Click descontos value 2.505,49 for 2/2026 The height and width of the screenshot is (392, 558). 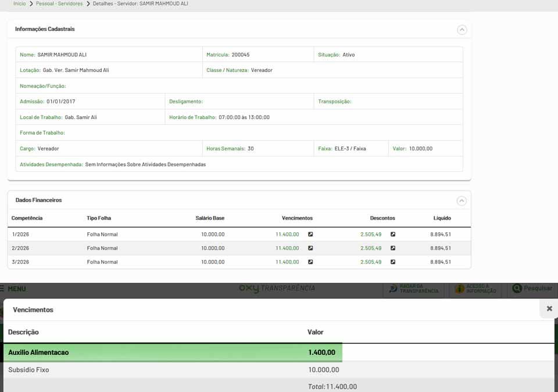point(371,248)
